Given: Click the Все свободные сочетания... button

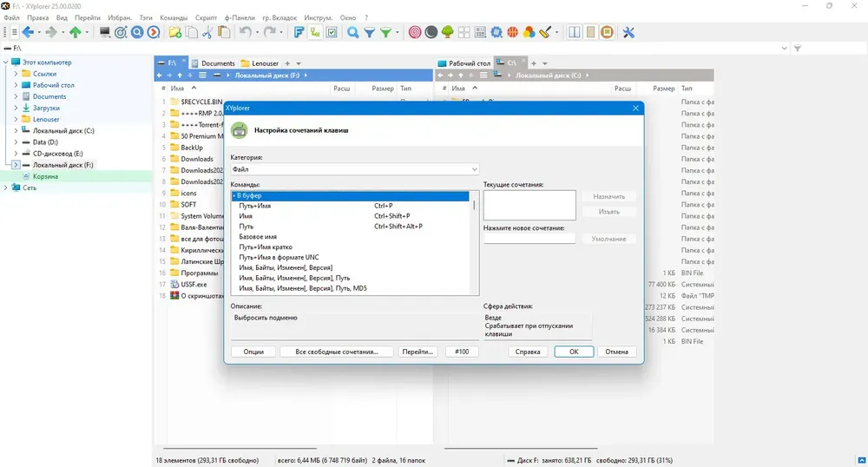Looking at the screenshot, I should coord(337,352).
